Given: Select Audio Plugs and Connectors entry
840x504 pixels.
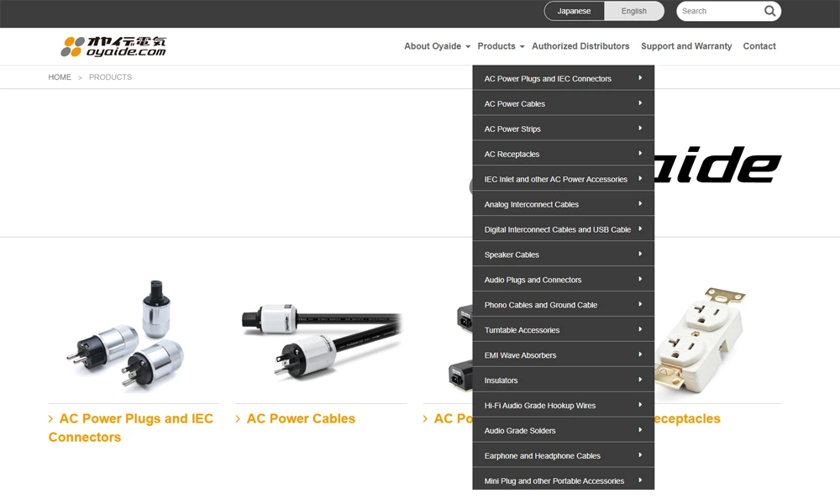Looking at the screenshot, I should tap(563, 280).
